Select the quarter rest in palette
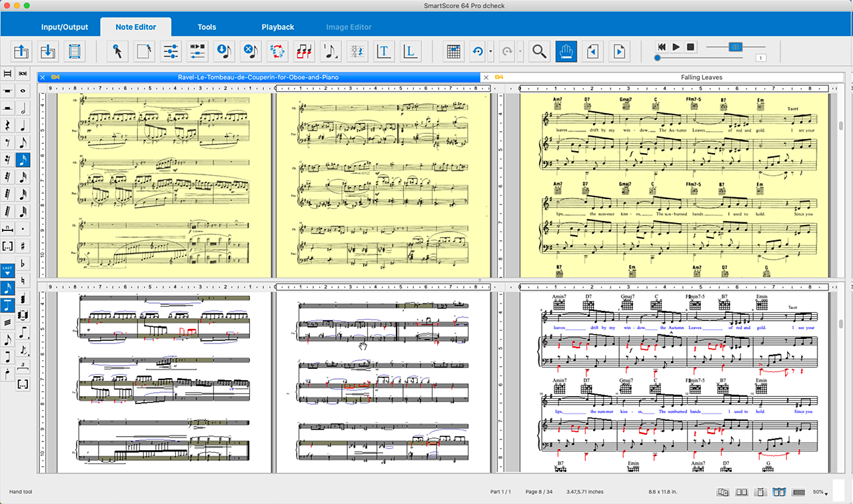The width and height of the screenshot is (853, 504). point(7,125)
